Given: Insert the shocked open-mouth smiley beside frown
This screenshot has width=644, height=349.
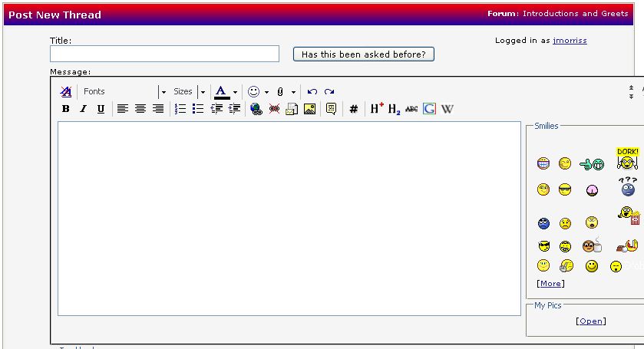Looking at the screenshot, I should [x=592, y=222].
